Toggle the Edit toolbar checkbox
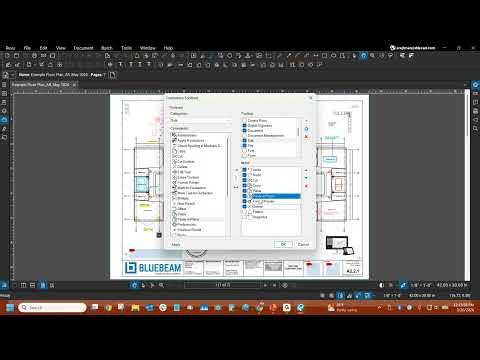The height and width of the screenshot is (360, 480). (244, 140)
